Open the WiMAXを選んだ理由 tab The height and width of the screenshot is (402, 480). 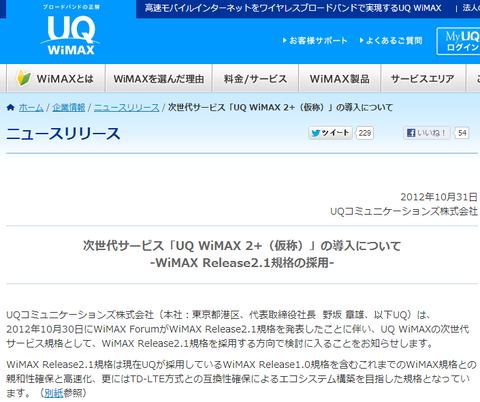[159, 78]
